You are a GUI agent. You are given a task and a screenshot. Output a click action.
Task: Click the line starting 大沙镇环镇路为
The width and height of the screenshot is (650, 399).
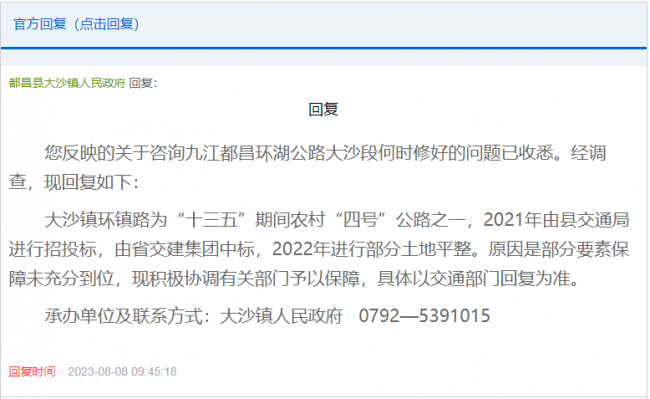[337, 220]
